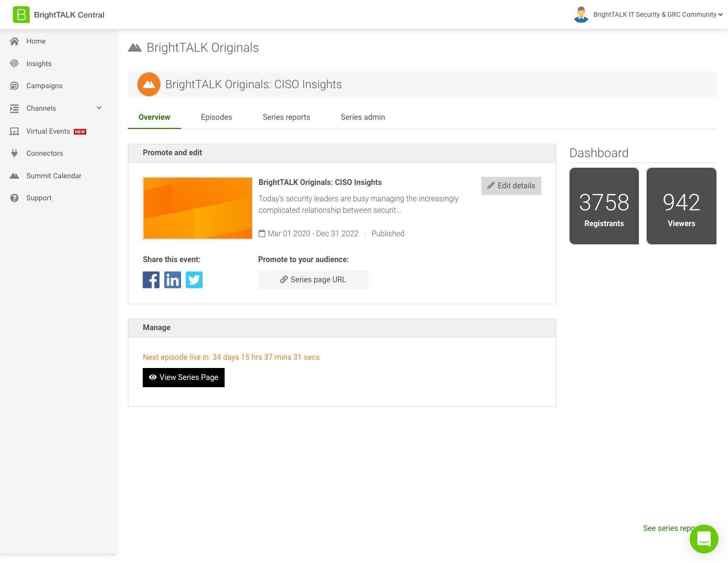Click the 'Mar 01 2020 - Dec 31 2022' date text
The width and height of the screenshot is (728, 563).
[x=313, y=234]
